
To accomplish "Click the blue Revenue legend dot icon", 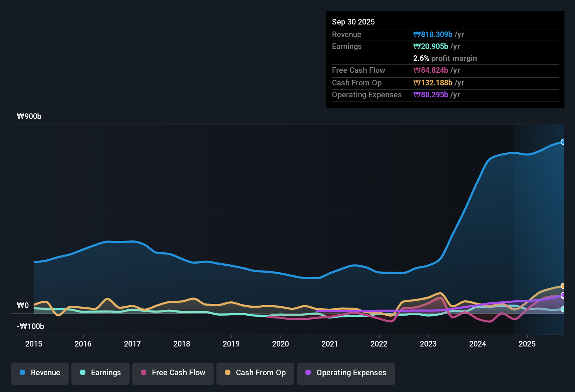I will pyautogui.click(x=22, y=373).
